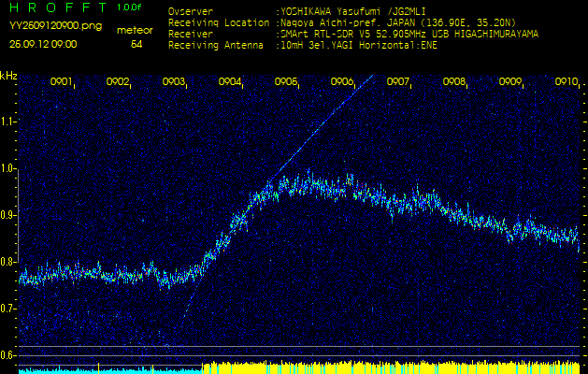The width and height of the screenshot is (588, 374).
Task: Click the cyan signal level bar
Action: point(103,369)
